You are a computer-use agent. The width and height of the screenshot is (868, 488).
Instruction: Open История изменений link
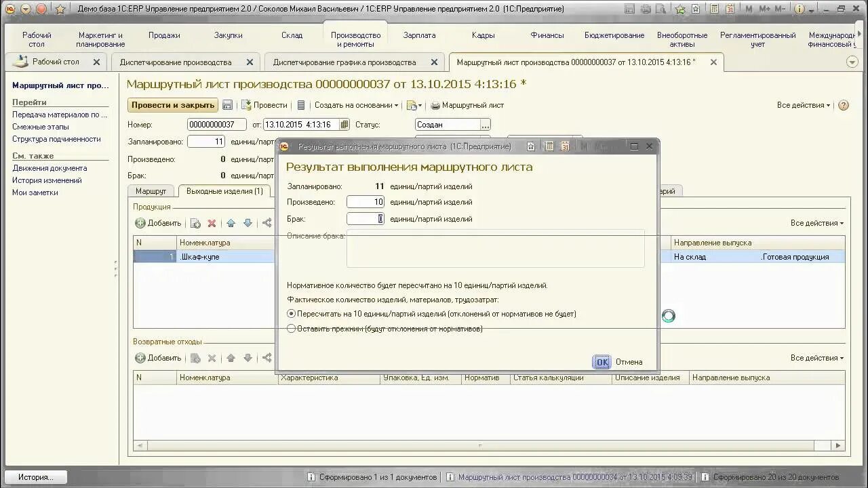pyautogui.click(x=47, y=180)
